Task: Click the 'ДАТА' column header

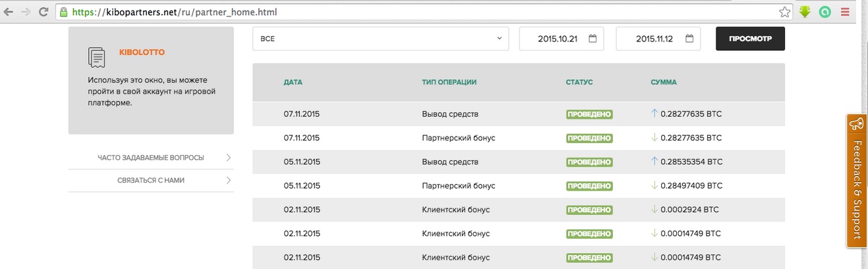Action: pyautogui.click(x=293, y=82)
